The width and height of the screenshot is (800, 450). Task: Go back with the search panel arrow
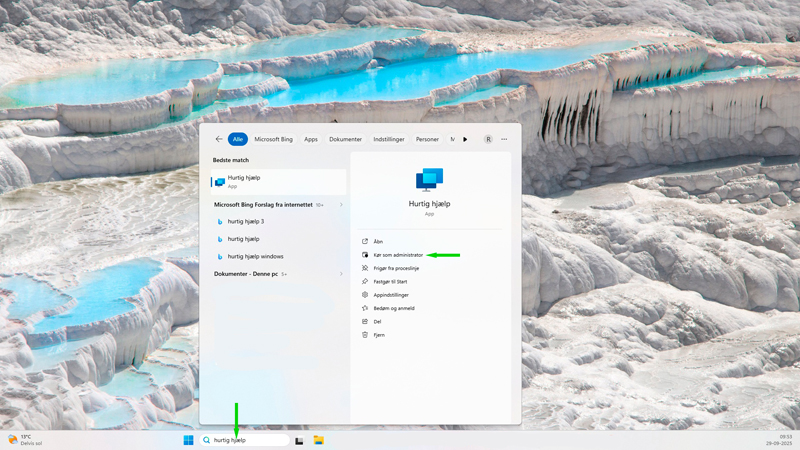(x=219, y=139)
